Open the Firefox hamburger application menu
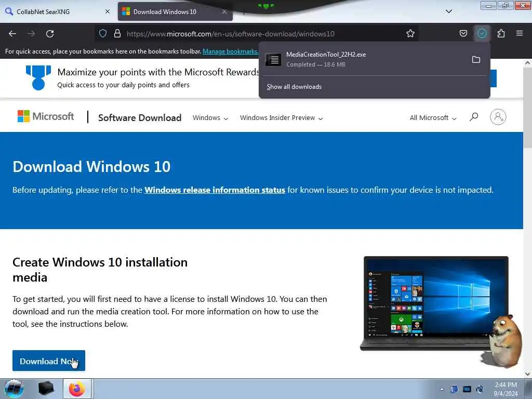 [x=520, y=33]
